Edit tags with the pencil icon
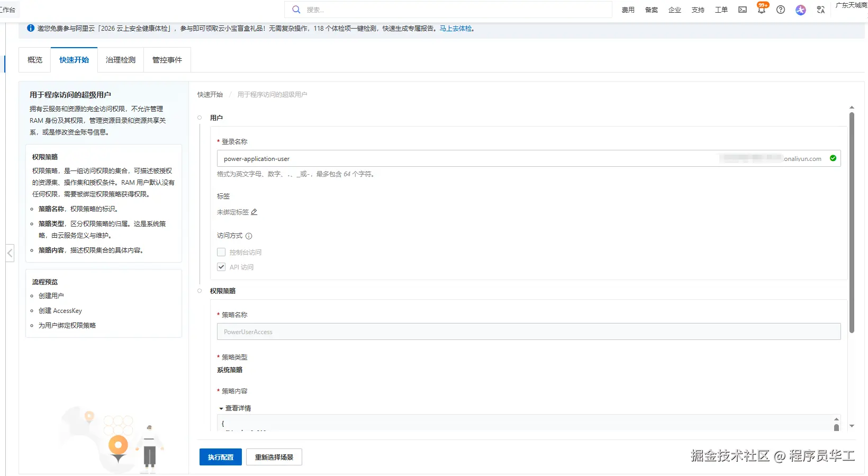This screenshot has height=476, width=868. pos(254,212)
